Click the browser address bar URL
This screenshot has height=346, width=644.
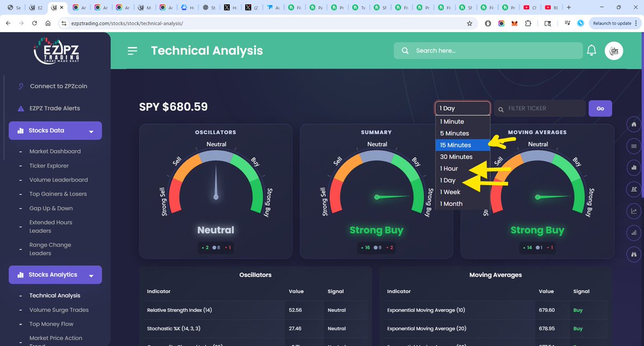[126, 24]
